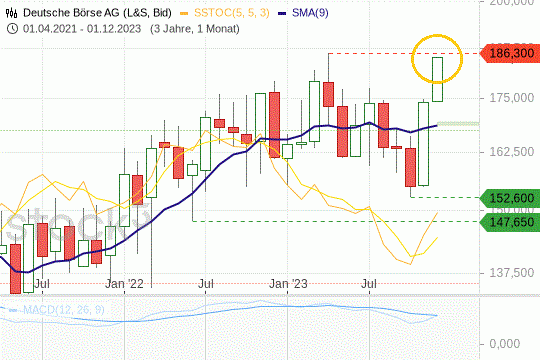The height and width of the screenshot is (360, 540).
Task: Select the SMA(9) indicator label
Action: point(310,13)
